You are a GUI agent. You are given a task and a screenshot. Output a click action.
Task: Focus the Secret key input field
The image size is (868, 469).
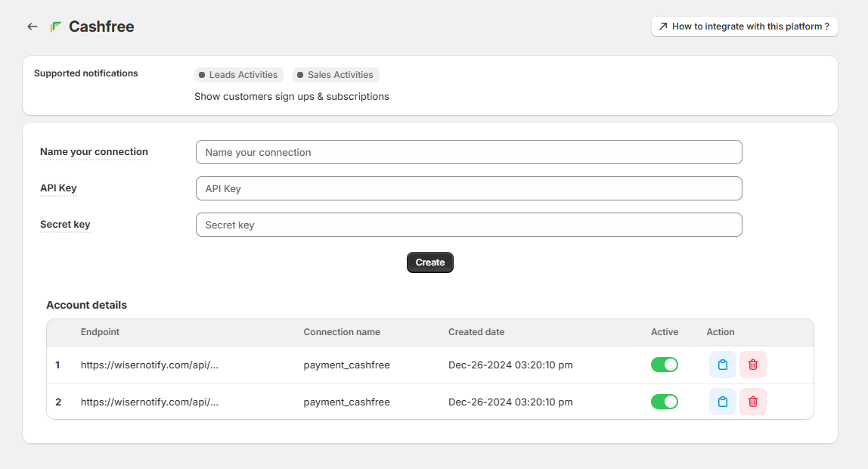click(x=469, y=225)
